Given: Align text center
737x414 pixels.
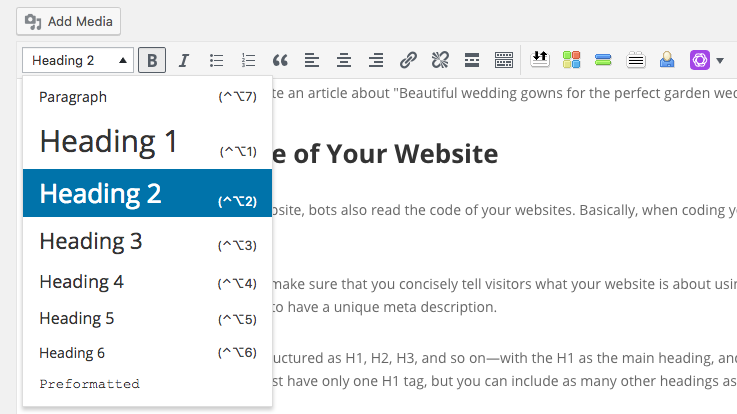Looking at the screenshot, I should pyautogui.click(x=344, y=60).
